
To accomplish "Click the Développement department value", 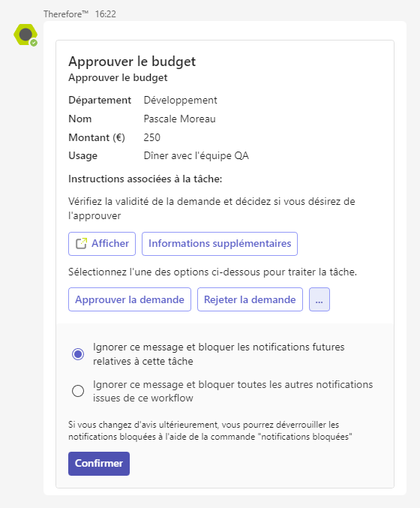I will coord(180,101).
